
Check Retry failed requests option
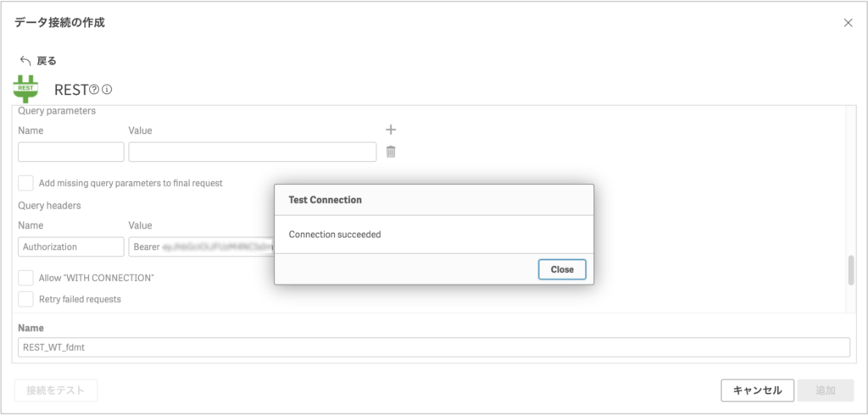(26, 299)
